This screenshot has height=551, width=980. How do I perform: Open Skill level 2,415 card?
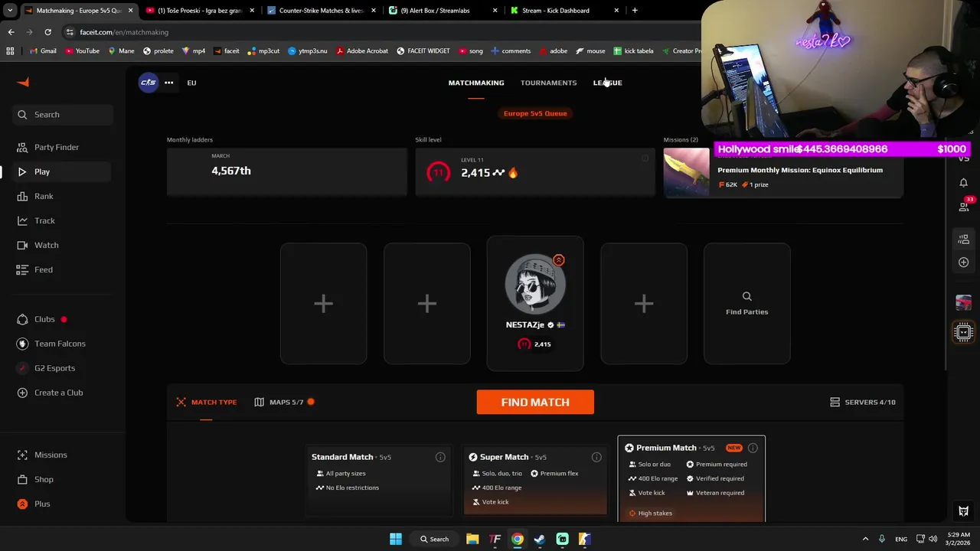[534, 172]
